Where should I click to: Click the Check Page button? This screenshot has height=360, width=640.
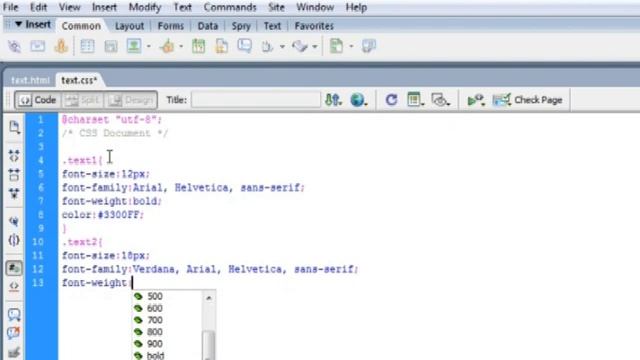tap(528, 100)
